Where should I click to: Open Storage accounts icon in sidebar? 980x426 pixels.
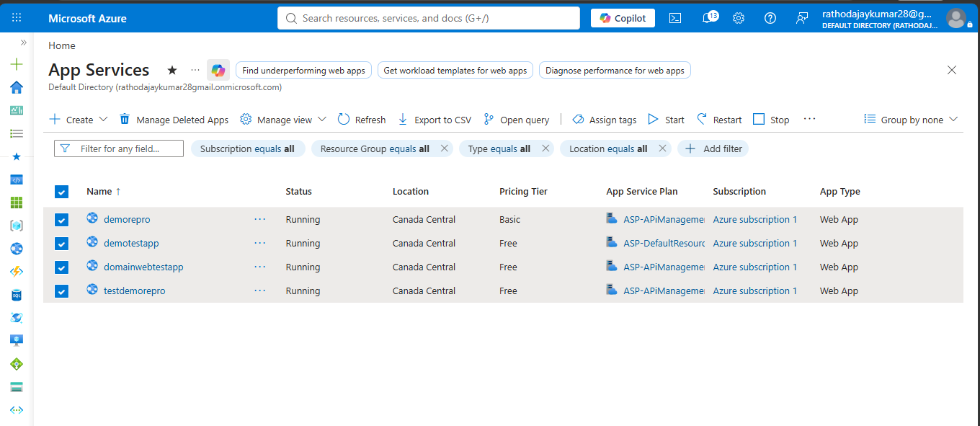17,386
